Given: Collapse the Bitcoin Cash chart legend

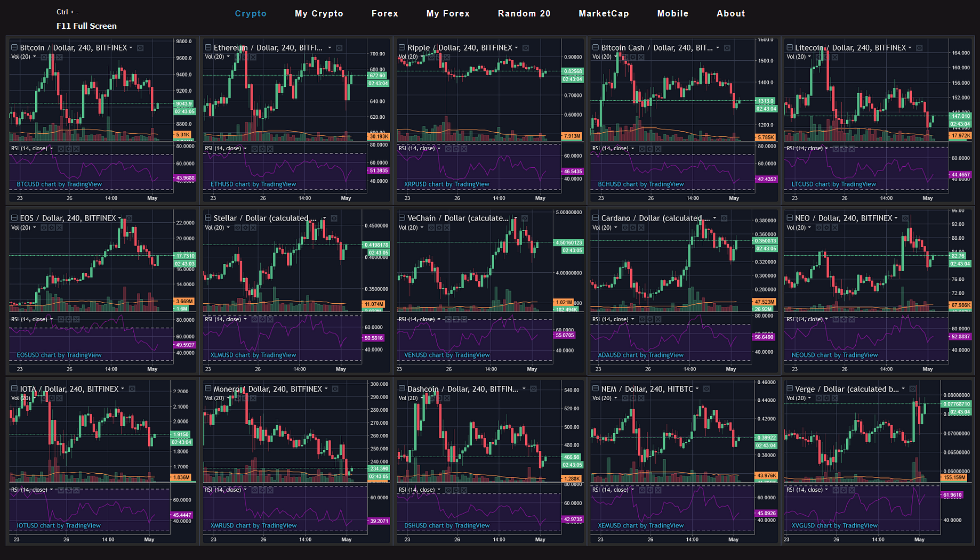Looking at the screenshot, I should (596, 47).
